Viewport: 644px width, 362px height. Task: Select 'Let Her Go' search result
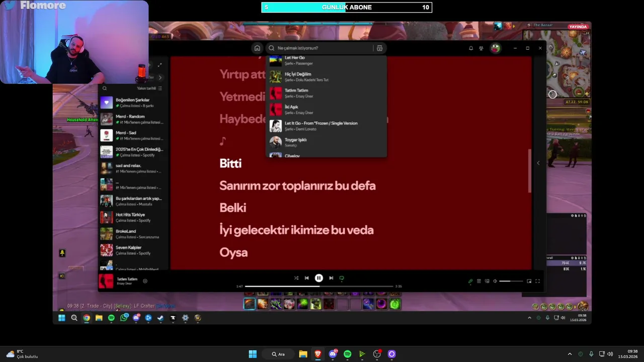(x=326, y=60)
